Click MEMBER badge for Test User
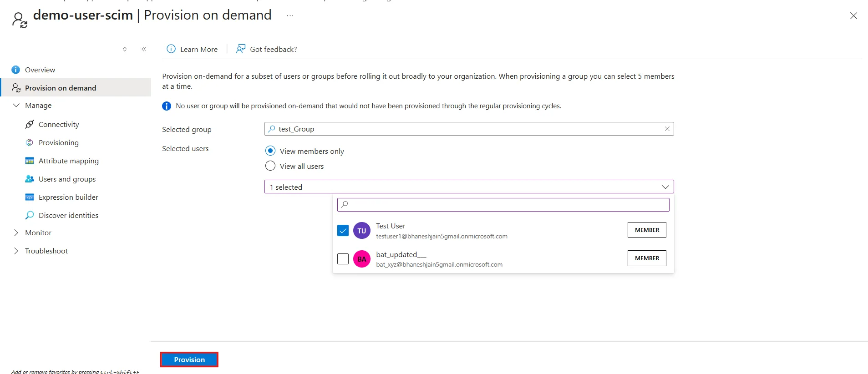 pyautogui.click(x=647, y=230)
